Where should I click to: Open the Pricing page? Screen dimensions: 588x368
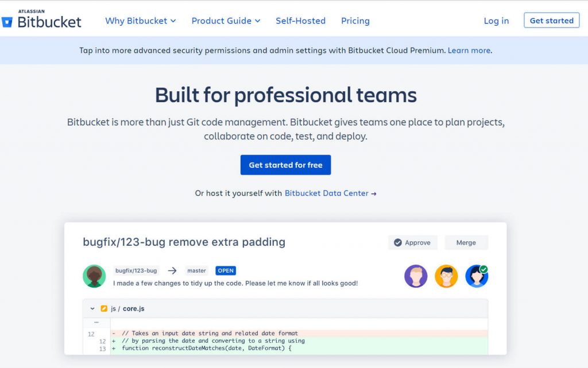355,21
